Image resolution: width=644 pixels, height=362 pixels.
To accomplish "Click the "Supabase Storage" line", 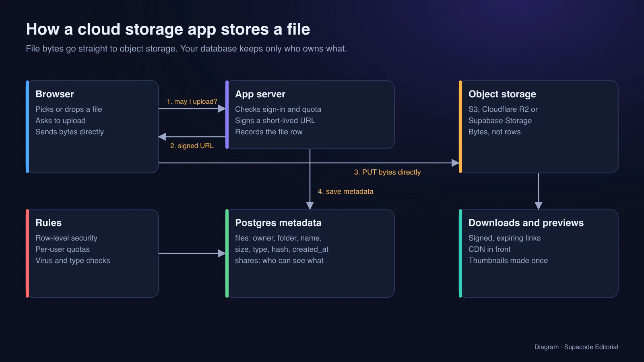I will (x=500, y=121).
